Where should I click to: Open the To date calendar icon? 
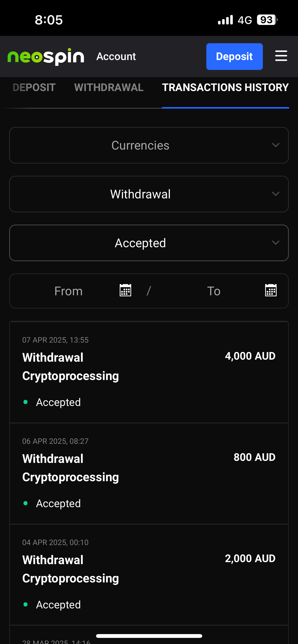click(x=271, y=290)
